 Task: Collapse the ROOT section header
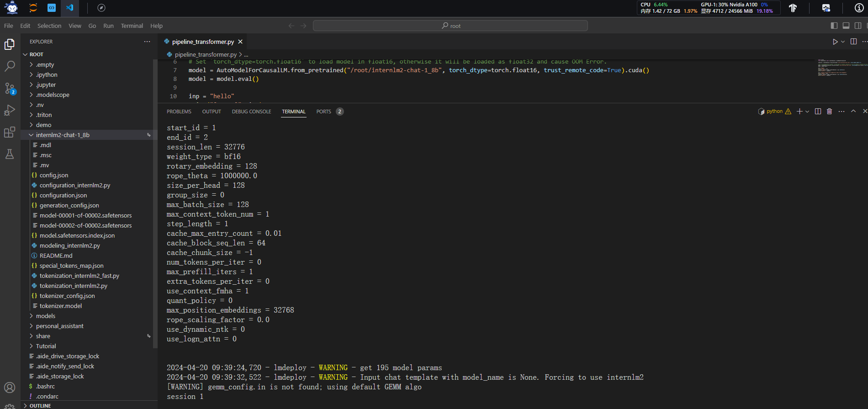(x=89, y=54)
